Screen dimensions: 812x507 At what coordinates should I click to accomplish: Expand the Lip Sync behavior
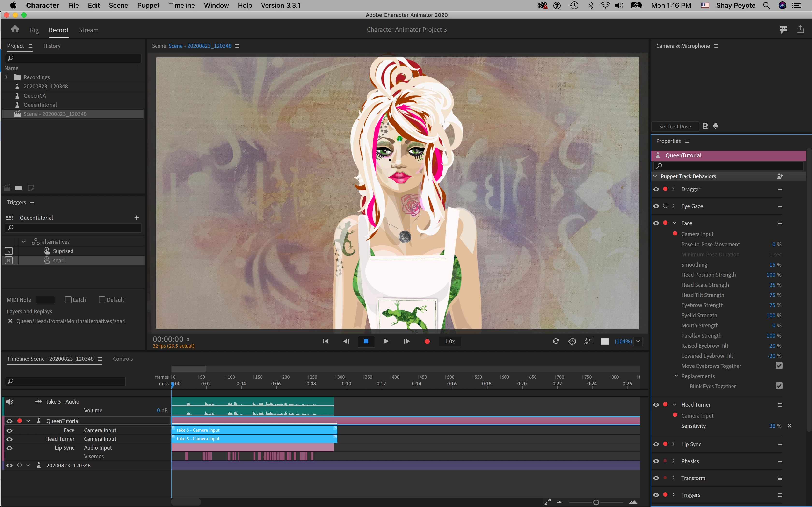(674, 444)
